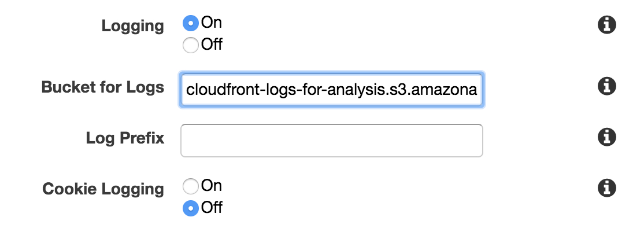Click the 'On' label text under Logging
Image resolution: width=644 pixels, height=228 pixels.
tap(212, 23)
